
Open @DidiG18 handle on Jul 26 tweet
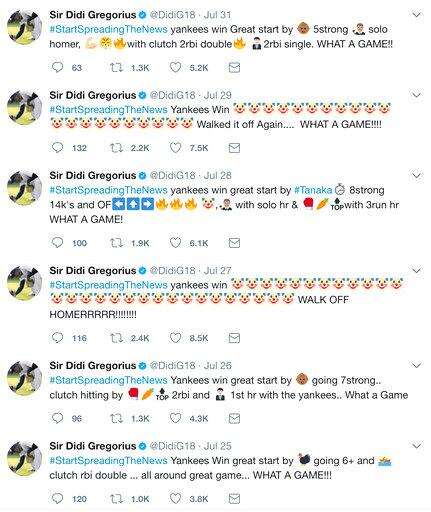click(172, 365)
